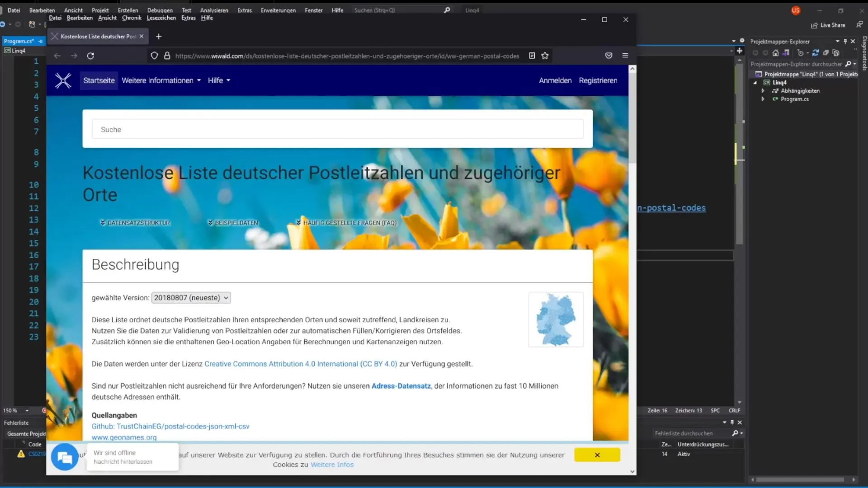Show all files icon in Projektmappen-Explorer

tap(836, 53)
